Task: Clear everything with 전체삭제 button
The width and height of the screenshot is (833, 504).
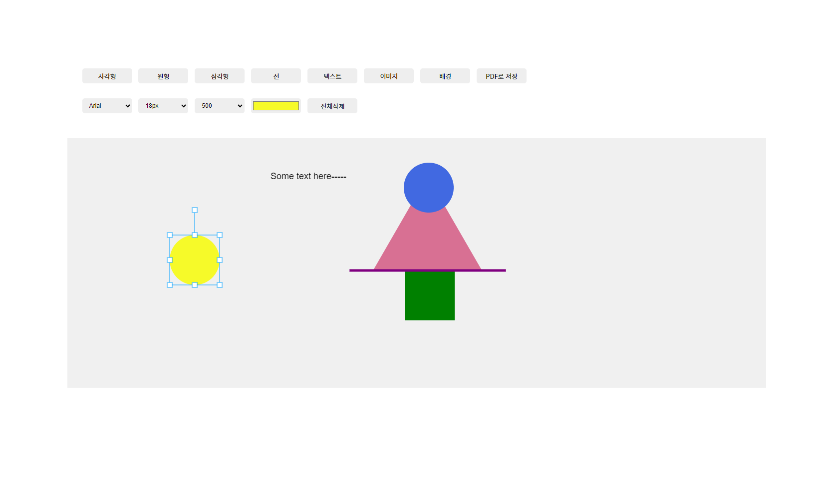Action: coord(332,106)
